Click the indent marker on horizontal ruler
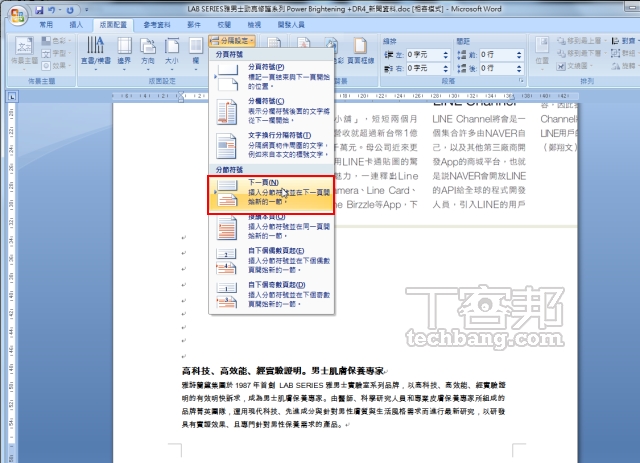640x463 pixels. coord(180,96)
